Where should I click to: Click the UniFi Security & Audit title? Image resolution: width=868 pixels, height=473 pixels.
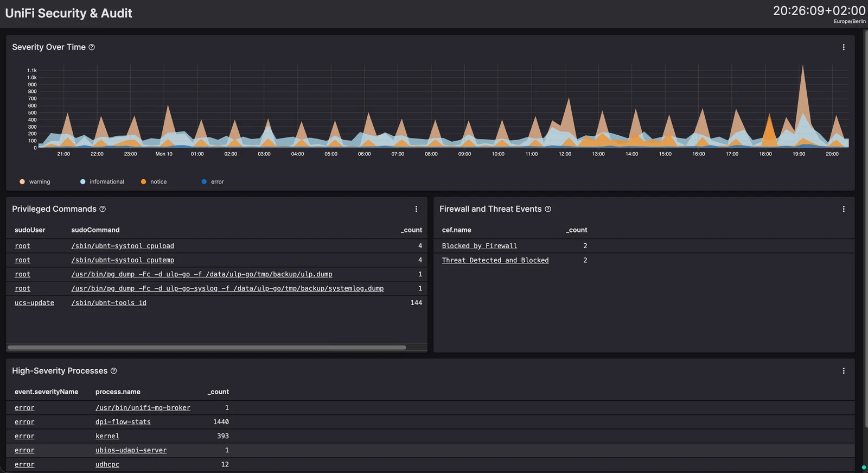pyautogui.click(x=68, y=13)
